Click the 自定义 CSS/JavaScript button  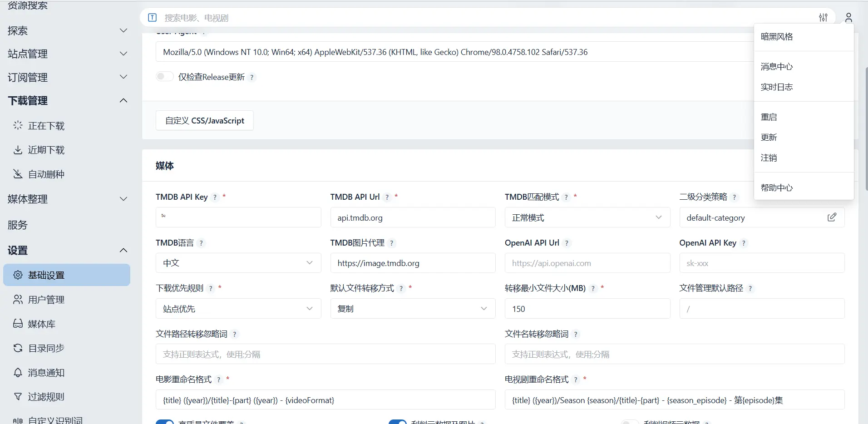point(205,120)
